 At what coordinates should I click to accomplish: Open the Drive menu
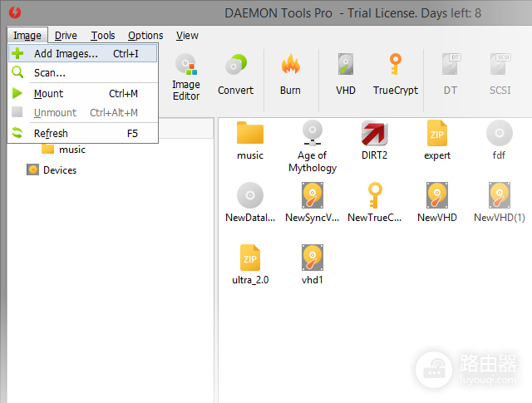[x=66, y=35]
